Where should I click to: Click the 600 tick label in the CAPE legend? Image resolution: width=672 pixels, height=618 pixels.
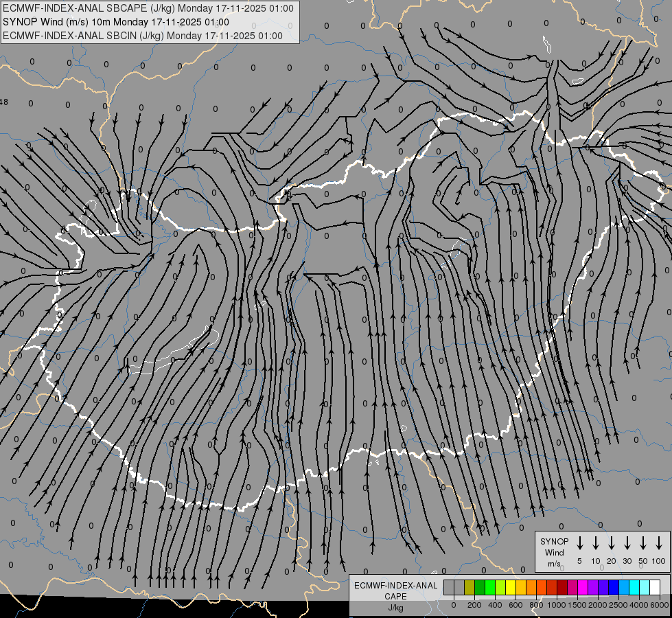tap(515, 605)
